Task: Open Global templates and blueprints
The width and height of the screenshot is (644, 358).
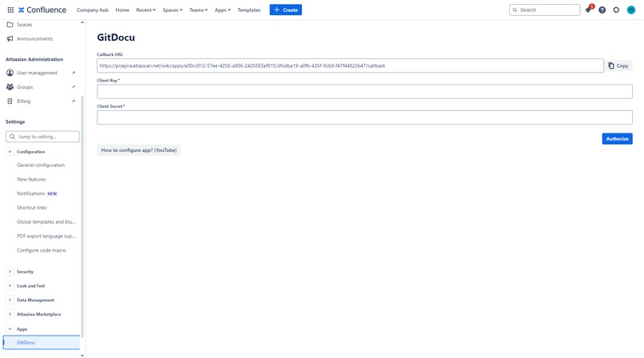Action: point(46,221)
